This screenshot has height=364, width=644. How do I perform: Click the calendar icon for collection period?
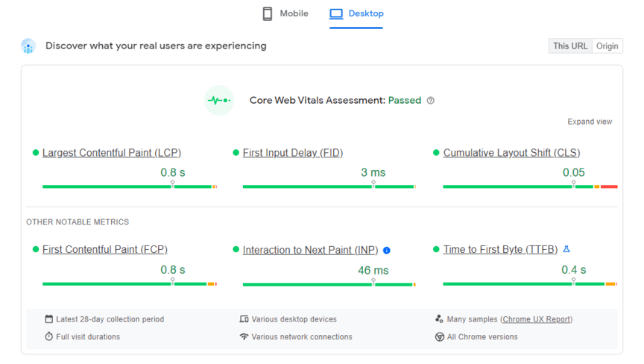48,319
